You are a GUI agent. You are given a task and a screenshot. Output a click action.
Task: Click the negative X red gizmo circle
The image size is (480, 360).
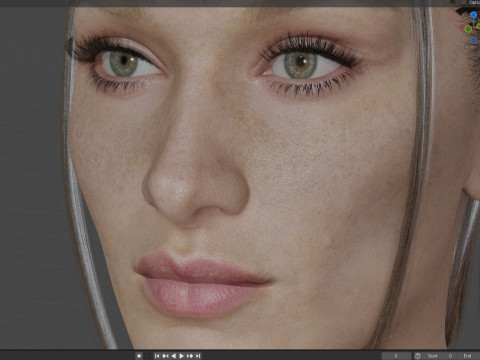(462, 26)
